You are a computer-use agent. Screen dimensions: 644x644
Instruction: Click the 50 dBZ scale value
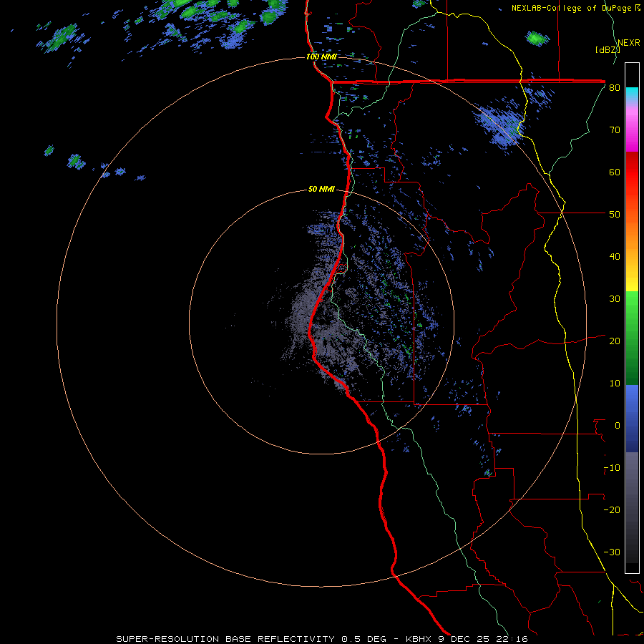pos(615,215)
